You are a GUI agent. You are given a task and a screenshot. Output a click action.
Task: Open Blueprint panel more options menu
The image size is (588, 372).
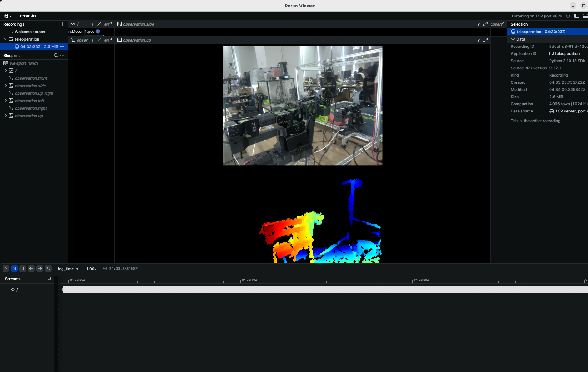tap(62, 55)
